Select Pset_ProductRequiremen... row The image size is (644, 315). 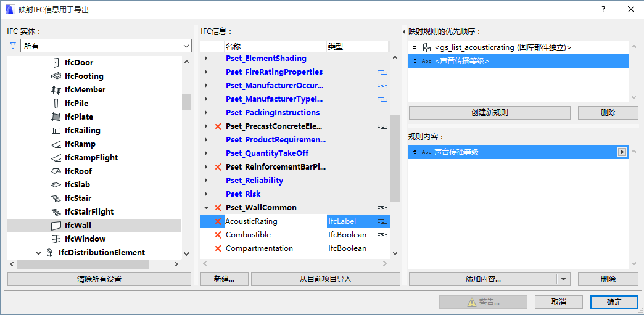(x=294, y=140)
